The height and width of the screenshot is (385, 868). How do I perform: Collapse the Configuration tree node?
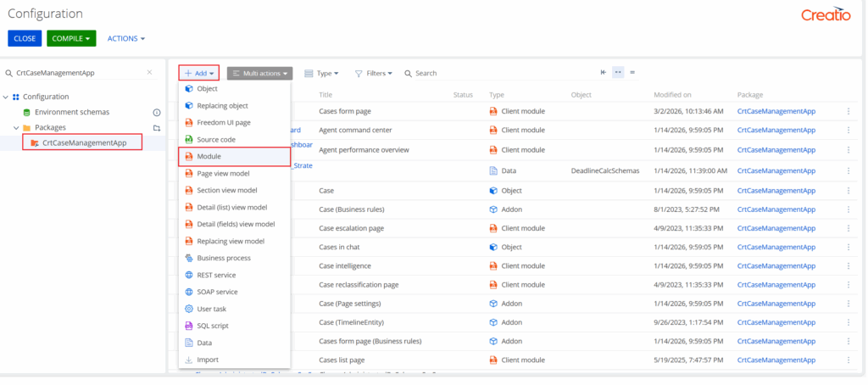(x=7, y=97)
